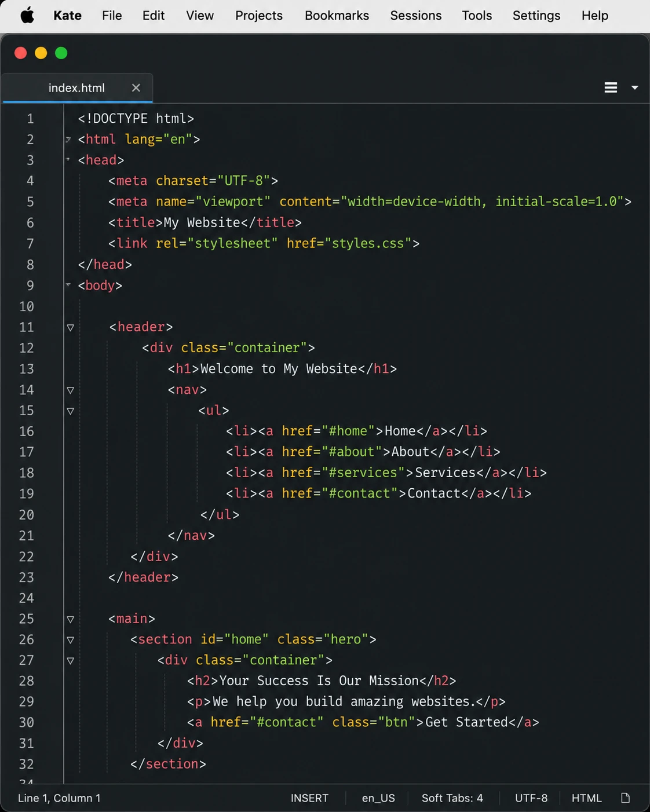Click closing section tag on line 32
The width and height of the screenshot is (650, 812).
pyautogui.click(x=168, y=765)
